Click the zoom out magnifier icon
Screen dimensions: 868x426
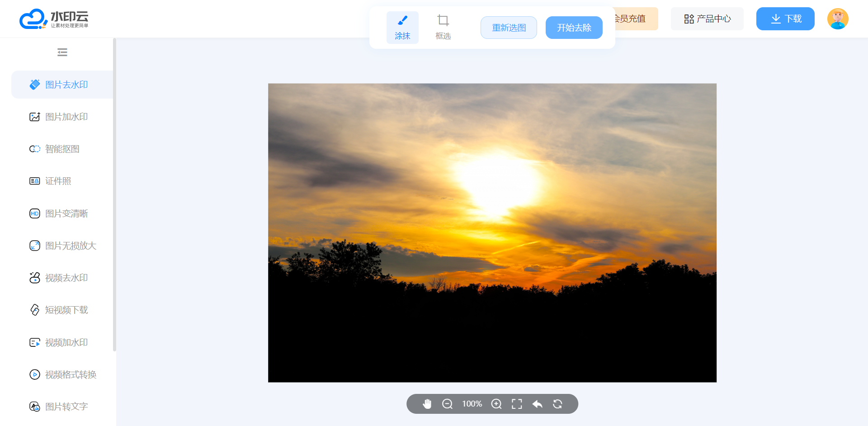tap(447, 404)
